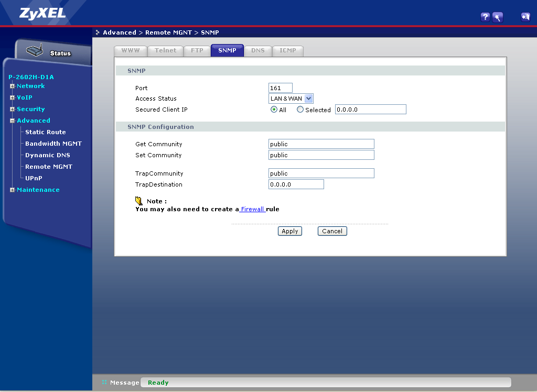Open Remote MGMT in sidebar

(49, 167)
